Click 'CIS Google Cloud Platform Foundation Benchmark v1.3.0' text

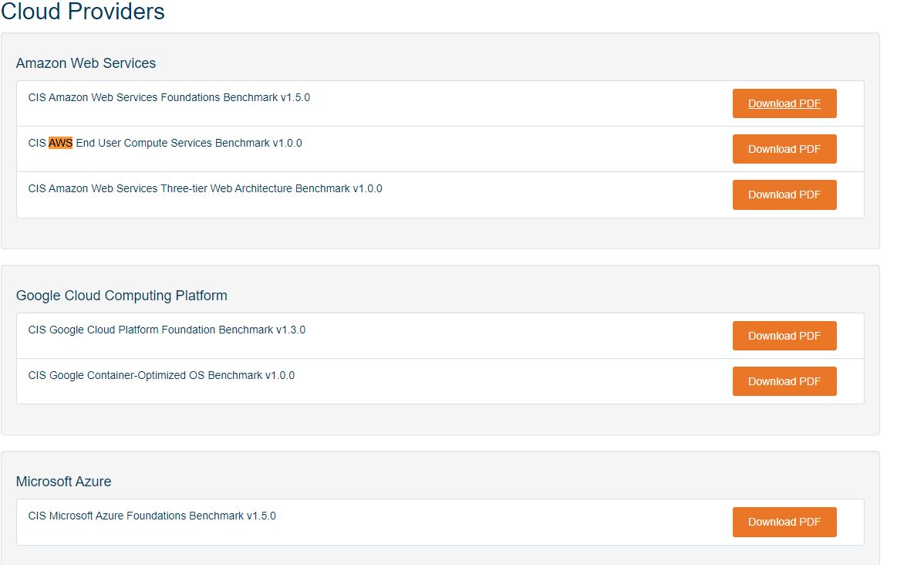[167, 330]
